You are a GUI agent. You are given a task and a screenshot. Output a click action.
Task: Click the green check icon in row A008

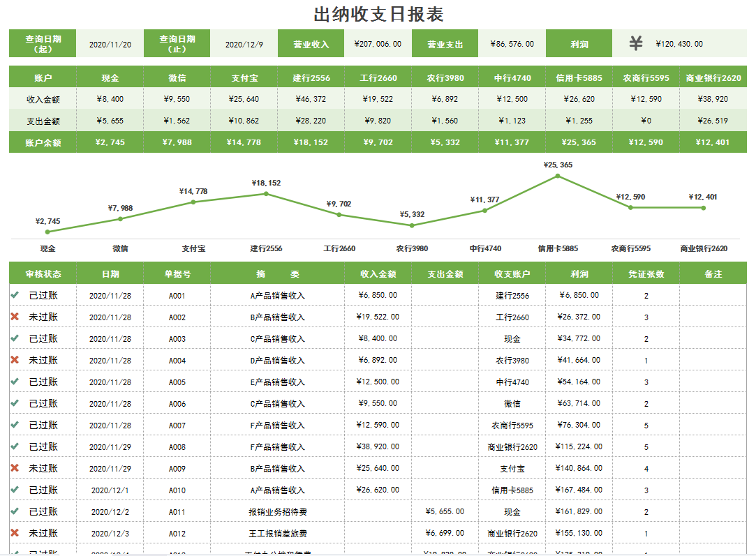pos(15,446)
